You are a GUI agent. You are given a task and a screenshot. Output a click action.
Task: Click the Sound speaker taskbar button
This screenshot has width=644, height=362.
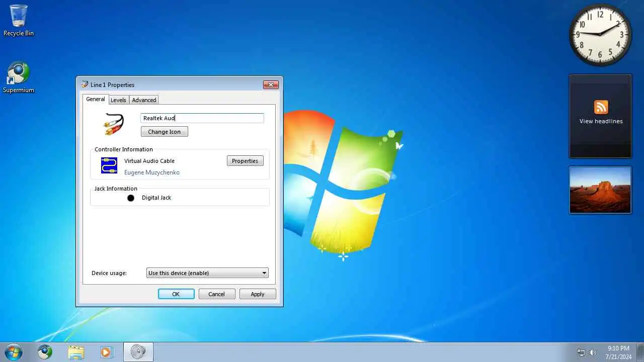138,352
